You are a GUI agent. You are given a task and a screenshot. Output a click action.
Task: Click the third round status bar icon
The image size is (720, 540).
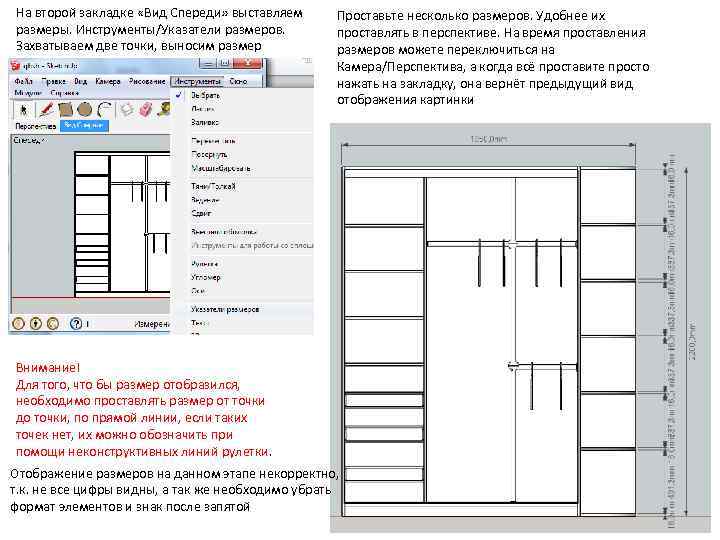[x=53, y=324]
